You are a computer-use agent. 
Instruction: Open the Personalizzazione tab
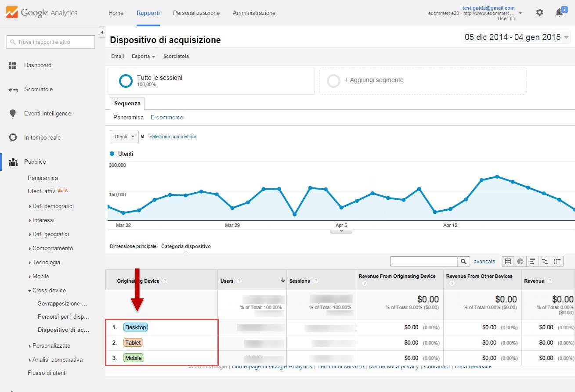pyautogui.click(x=196, y=13)
